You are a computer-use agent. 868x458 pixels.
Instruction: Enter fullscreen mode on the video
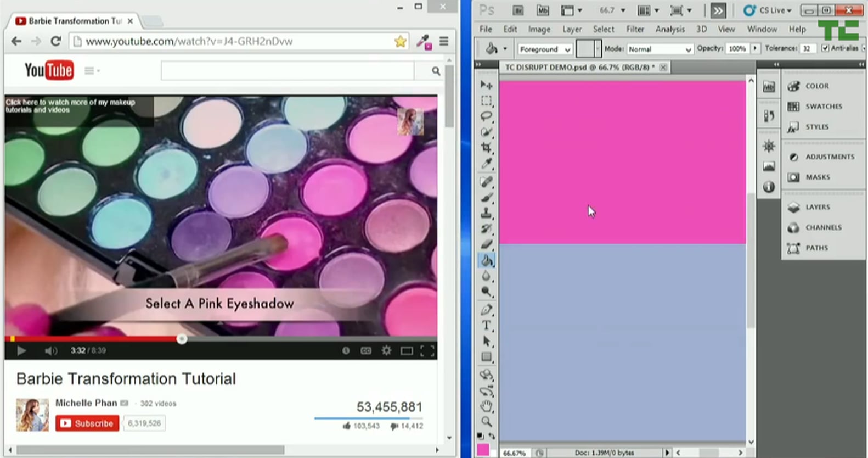pos(427,351)
